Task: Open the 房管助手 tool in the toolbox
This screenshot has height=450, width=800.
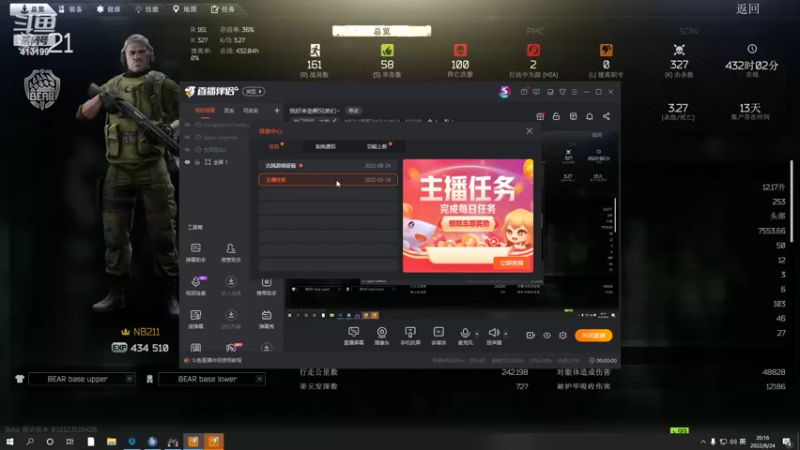Action: (231, 253)
